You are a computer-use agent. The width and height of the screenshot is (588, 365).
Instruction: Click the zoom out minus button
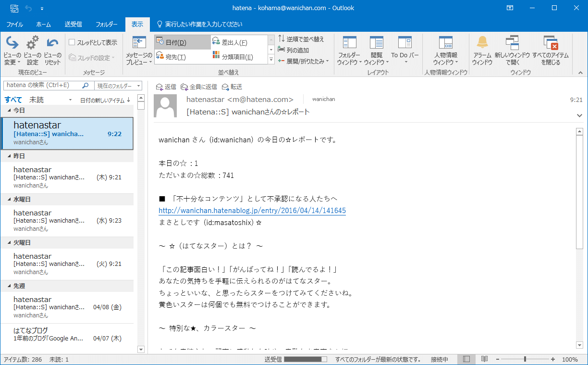click(498, 359)
